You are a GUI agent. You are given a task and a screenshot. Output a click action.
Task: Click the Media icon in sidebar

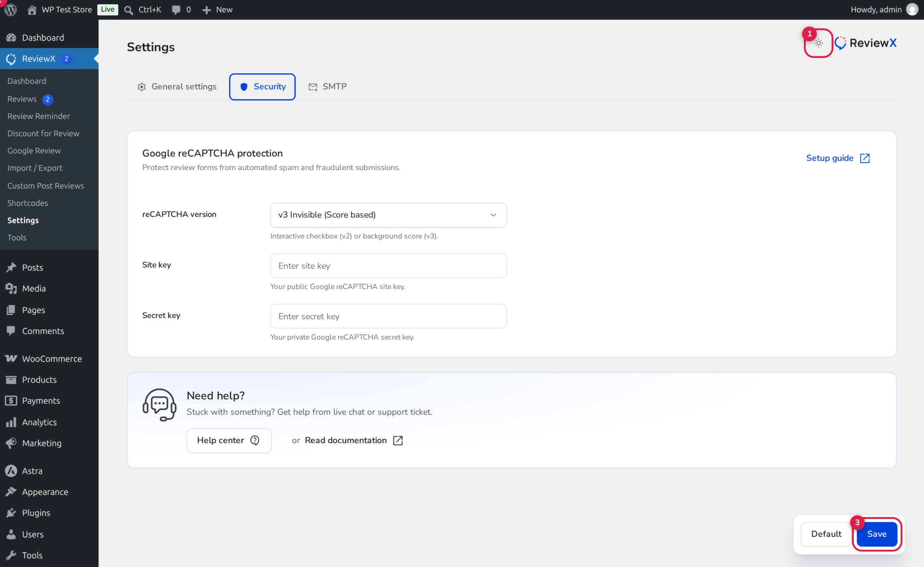[x=11, y=288]
